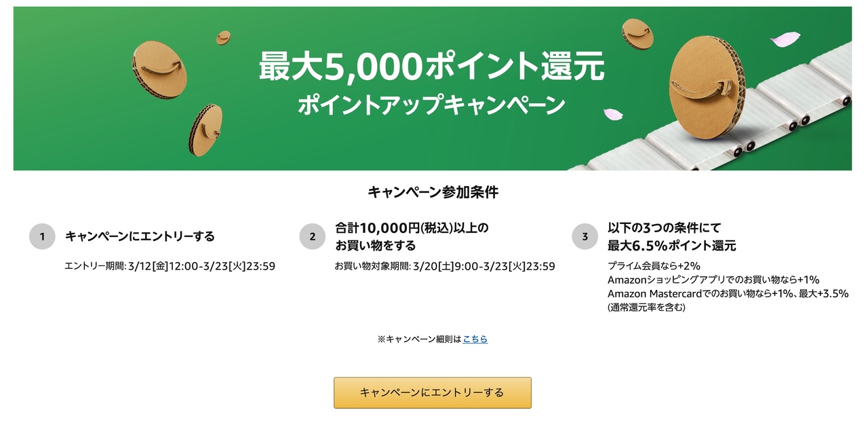Click the キャンペーン参加条件 heading
The height and width of the screenshot is (425, 868).
click(433, 192)
